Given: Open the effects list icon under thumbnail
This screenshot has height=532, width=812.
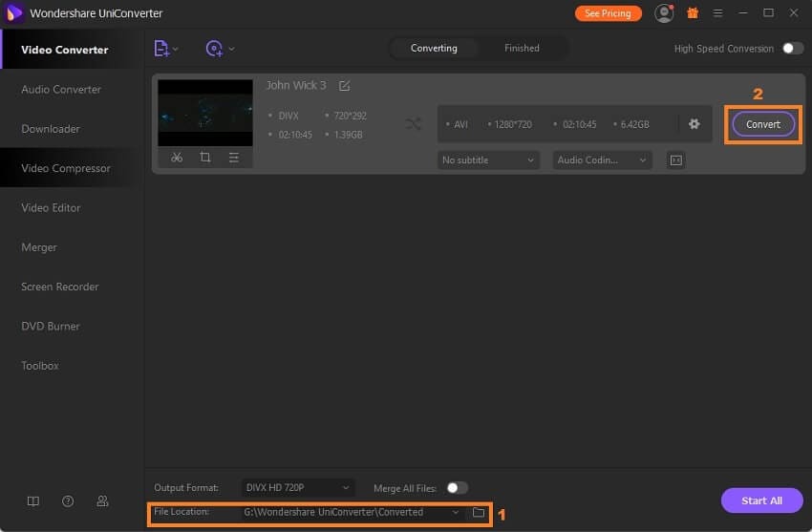Looking at the screenshot, I should pos(233,158).
